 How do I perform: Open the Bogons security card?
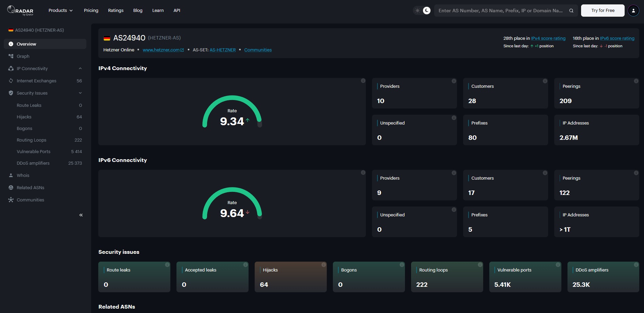(369, 277)
